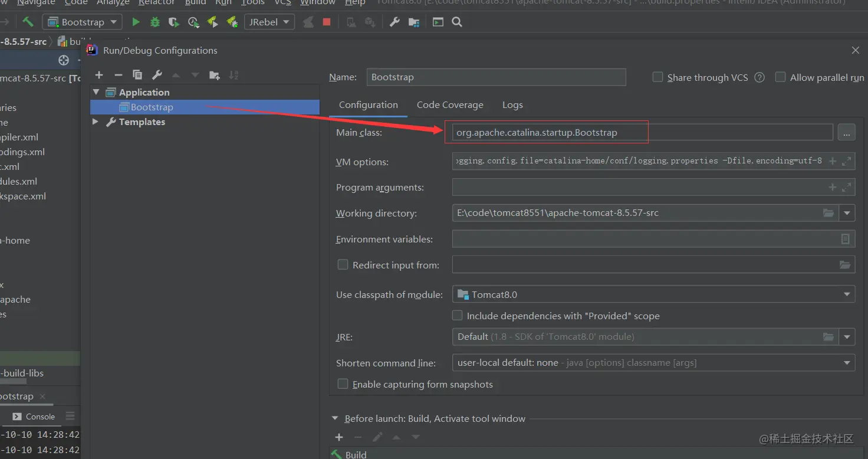Expand the Templates tree node

96,122
